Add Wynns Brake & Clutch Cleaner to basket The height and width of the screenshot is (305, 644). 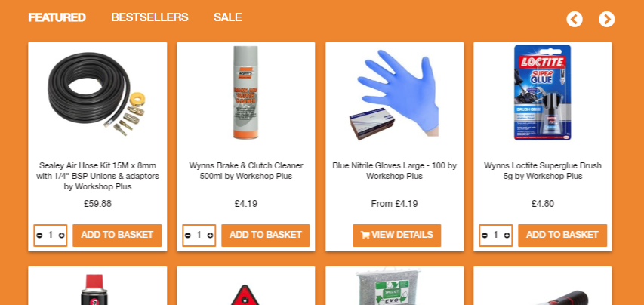[265, 236]
